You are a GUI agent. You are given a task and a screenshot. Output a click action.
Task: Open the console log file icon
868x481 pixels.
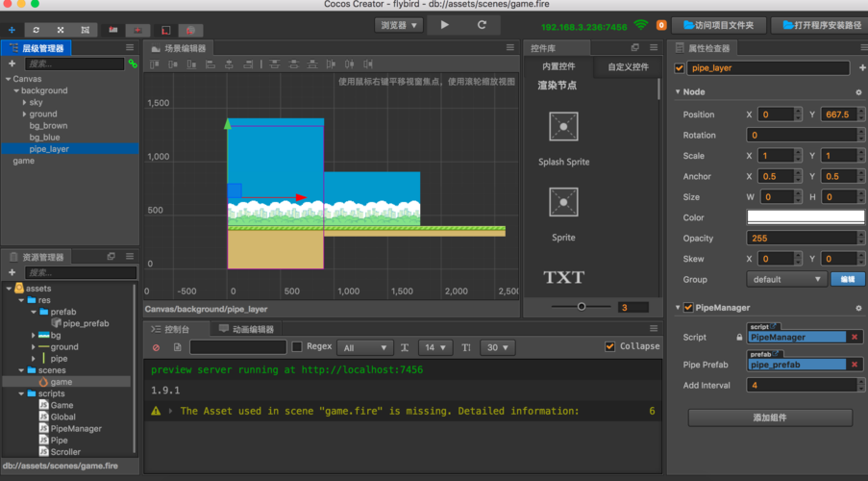[x=177, y=347]
